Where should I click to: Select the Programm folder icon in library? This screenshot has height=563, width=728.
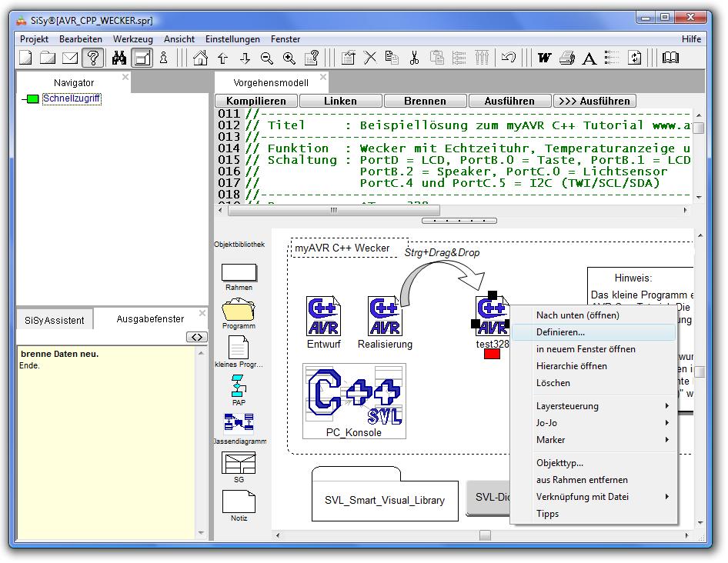tap(239, 310)
